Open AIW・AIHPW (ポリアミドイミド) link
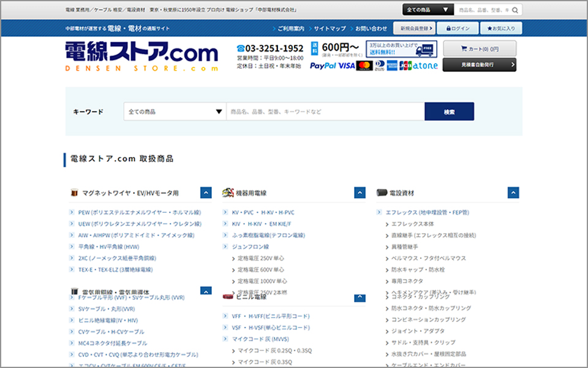This screenshot has height=368, width=588. (x=136, y=236)
